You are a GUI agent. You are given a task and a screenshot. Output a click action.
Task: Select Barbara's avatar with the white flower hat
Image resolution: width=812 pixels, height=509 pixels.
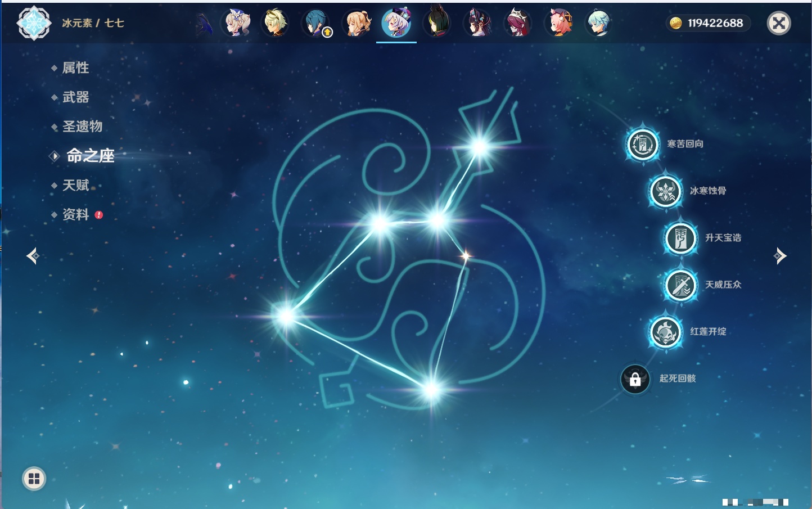[x=237, y=23]
